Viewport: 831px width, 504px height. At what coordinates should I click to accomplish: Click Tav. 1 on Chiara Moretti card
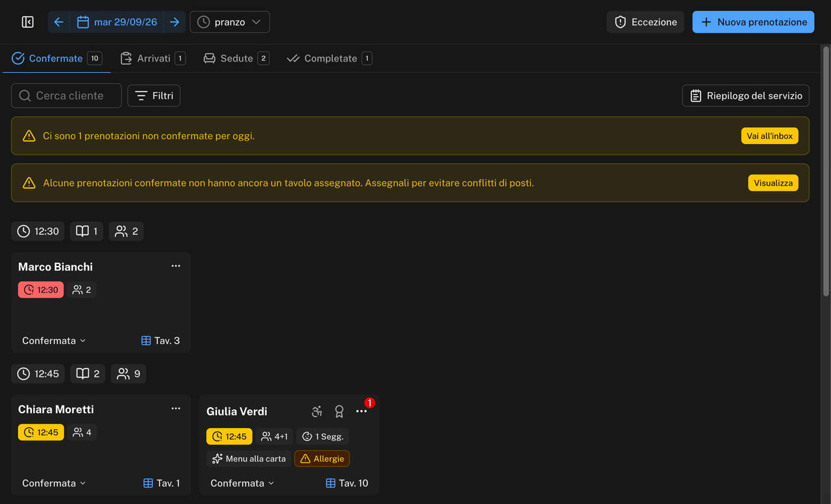point(160,483)
